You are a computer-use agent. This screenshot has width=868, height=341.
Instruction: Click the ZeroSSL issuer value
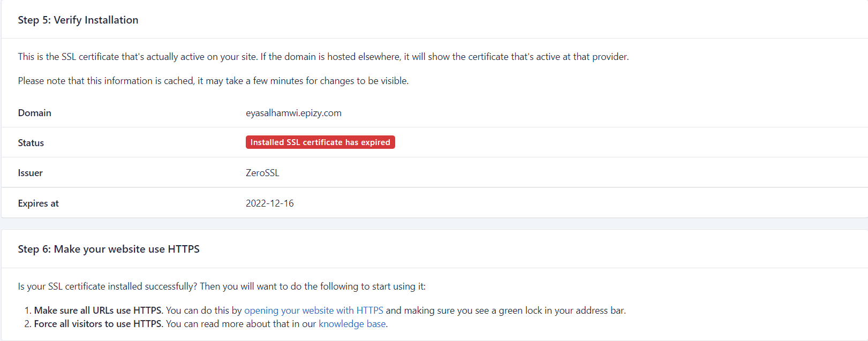tap(262, 173)
